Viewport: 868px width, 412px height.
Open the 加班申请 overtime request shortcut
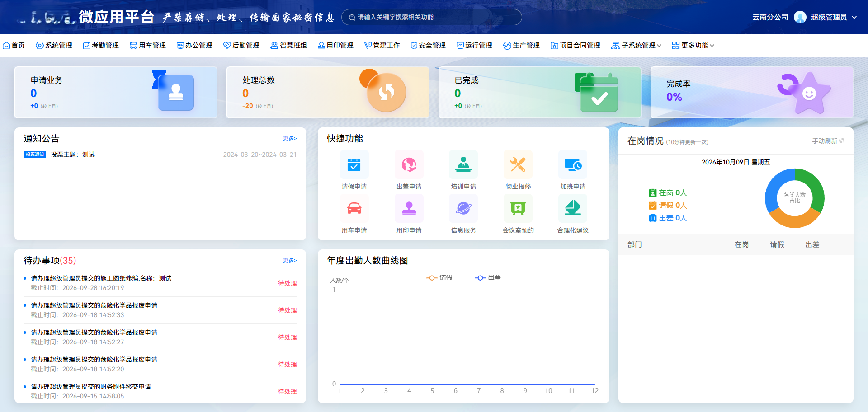click(573, 170)
